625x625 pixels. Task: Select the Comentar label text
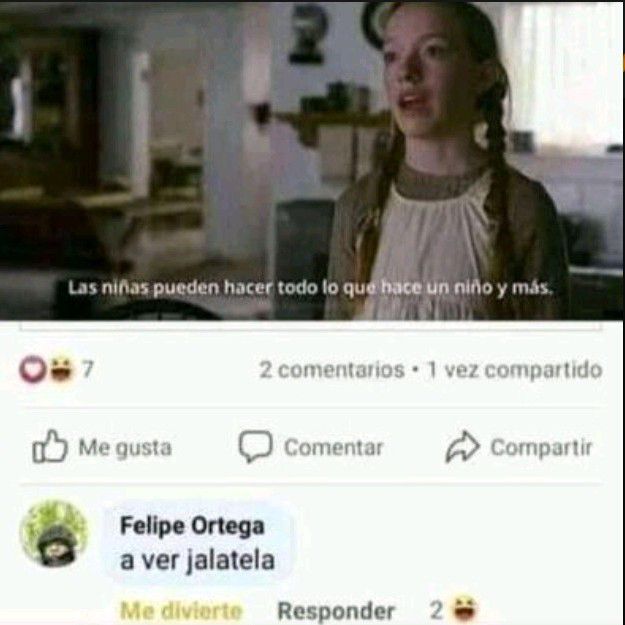pyautogui.click(x=333, y=447)
